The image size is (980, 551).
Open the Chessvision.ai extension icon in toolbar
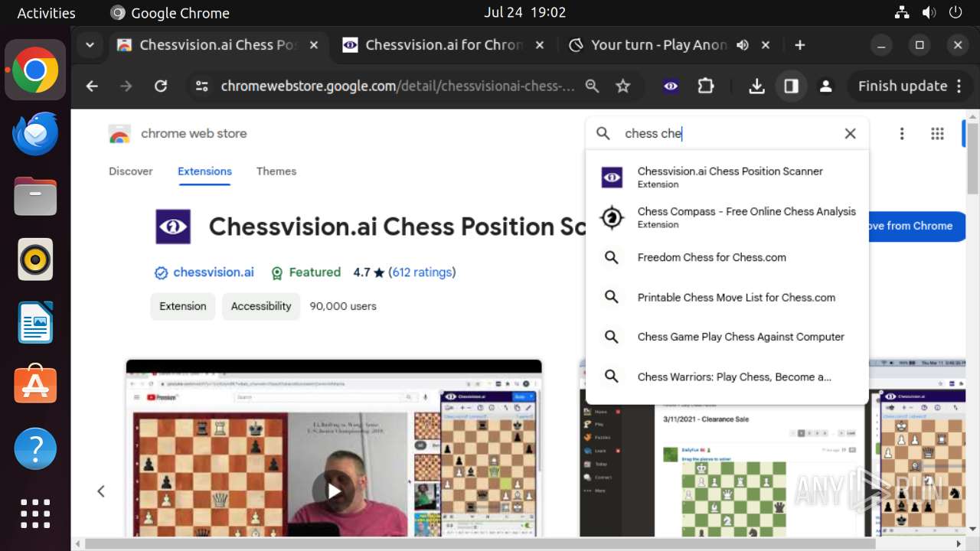(671, 86)
